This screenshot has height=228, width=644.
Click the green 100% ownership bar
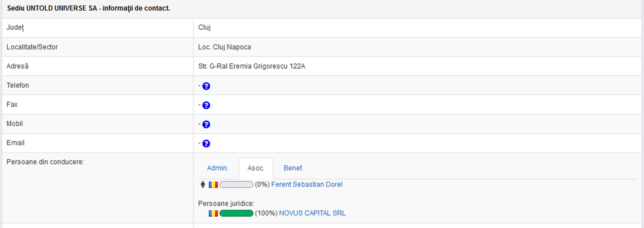pyautogui.click(x=236, y=213)
